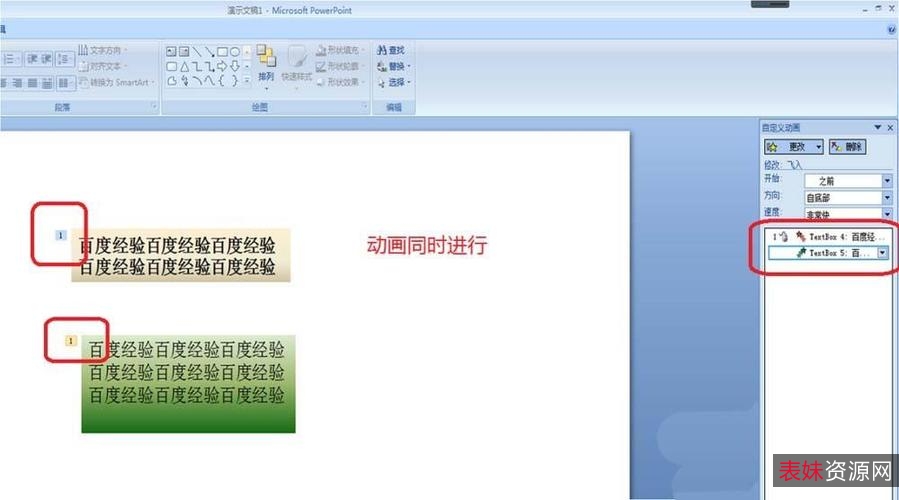The width and height of the screenshot is (899, 500).
Task: Open 形状轮廓 shape outline colors
Action: tap(341, 66)
